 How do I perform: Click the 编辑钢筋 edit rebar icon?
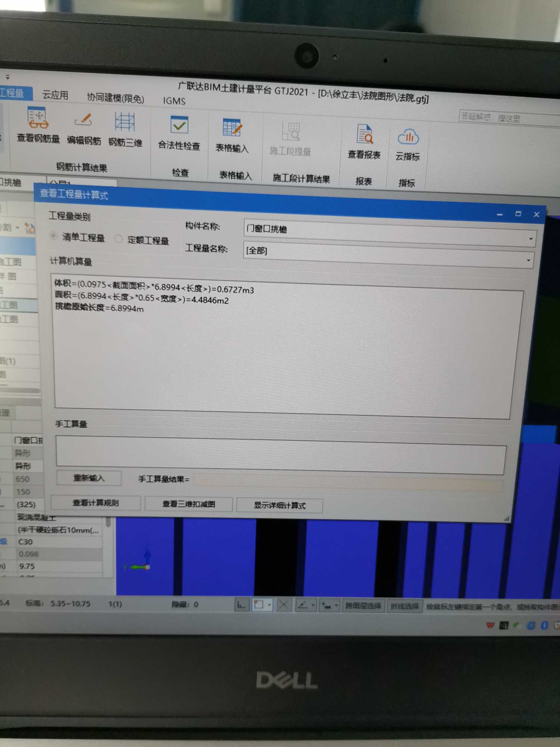[x=84, y=129]
